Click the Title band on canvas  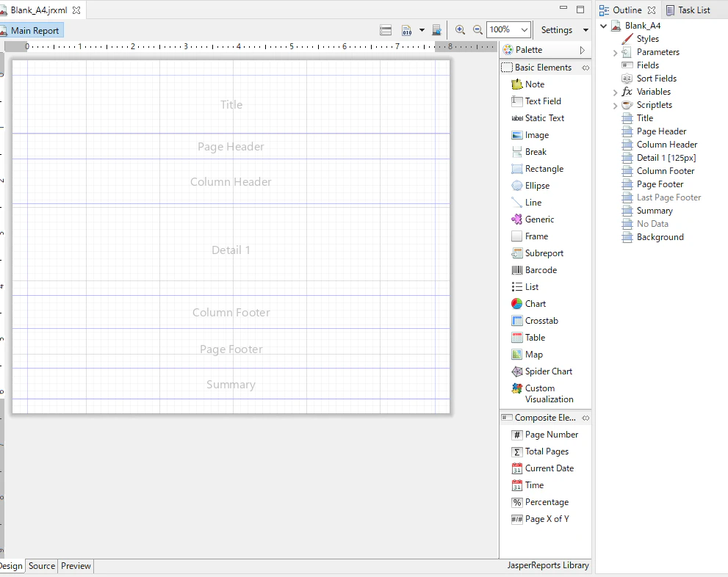(231, 104)
